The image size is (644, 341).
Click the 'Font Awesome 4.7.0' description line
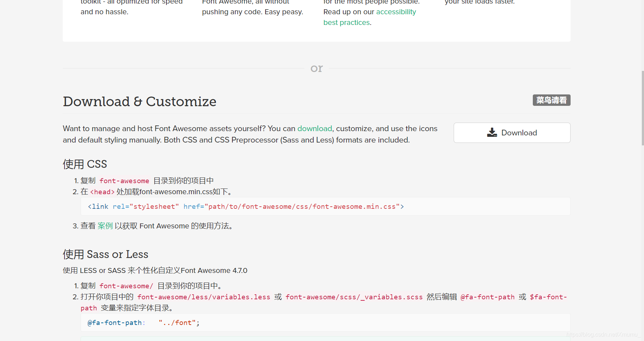point(155,270)
